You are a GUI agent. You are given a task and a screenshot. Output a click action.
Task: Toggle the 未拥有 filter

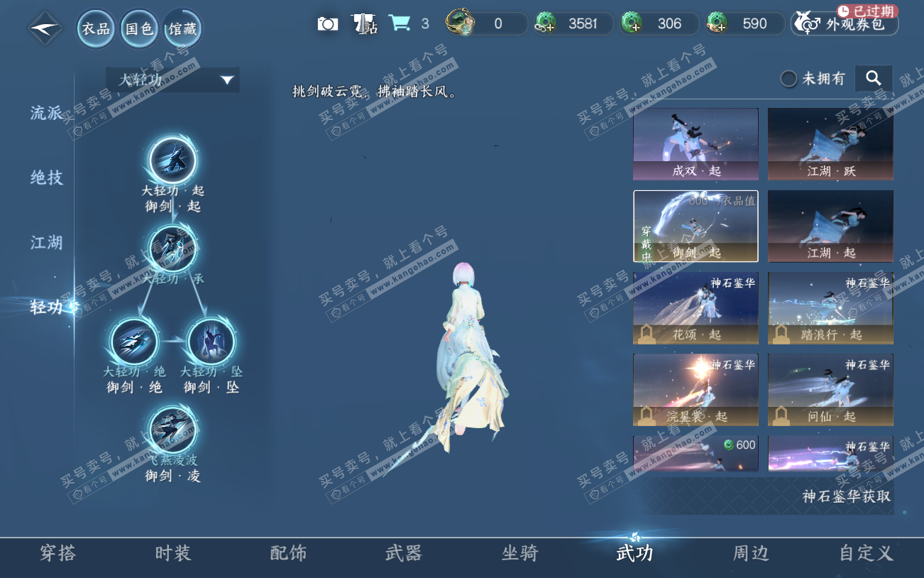[788, 79]
